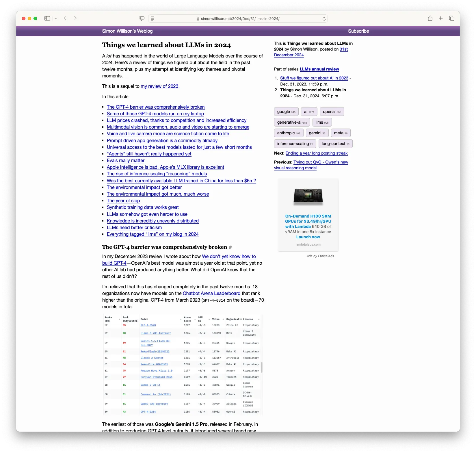Click 'Claude 3 Sonnet' in the leaderboard image

coord(152,358)
